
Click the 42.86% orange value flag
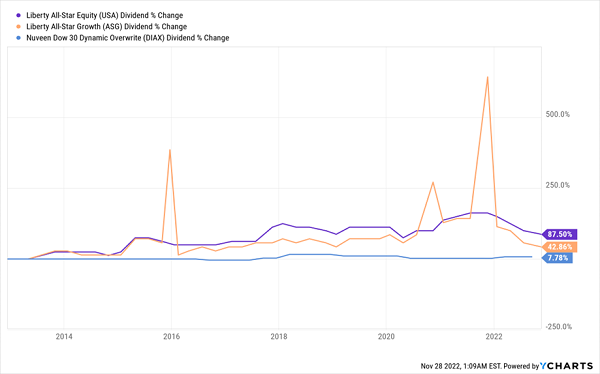[559, 247]
